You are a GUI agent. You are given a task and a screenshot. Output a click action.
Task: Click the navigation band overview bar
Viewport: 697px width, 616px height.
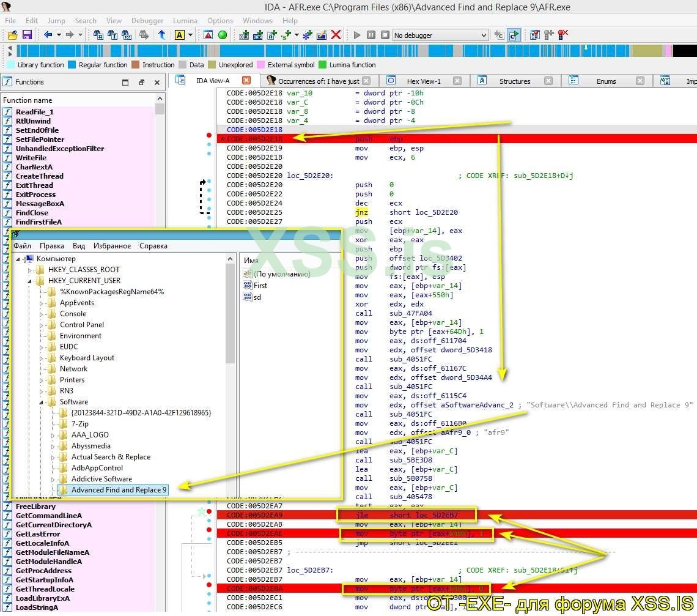342,51
